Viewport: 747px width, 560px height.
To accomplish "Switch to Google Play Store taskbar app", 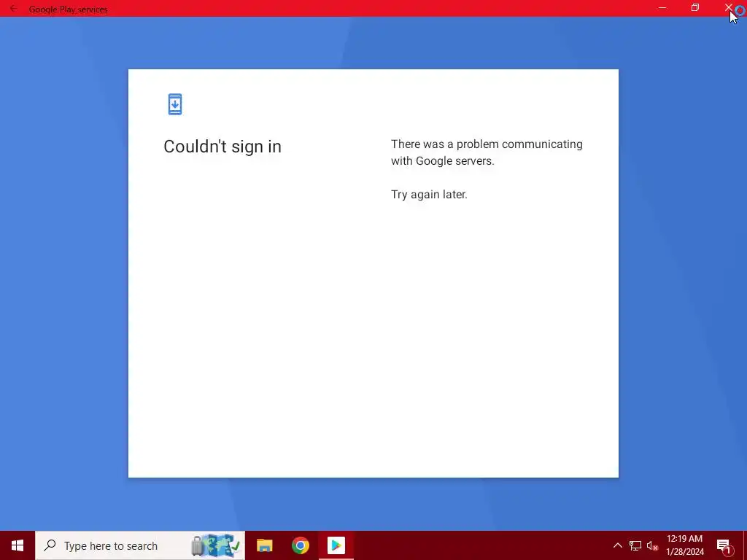I will (x=336, y=545).
